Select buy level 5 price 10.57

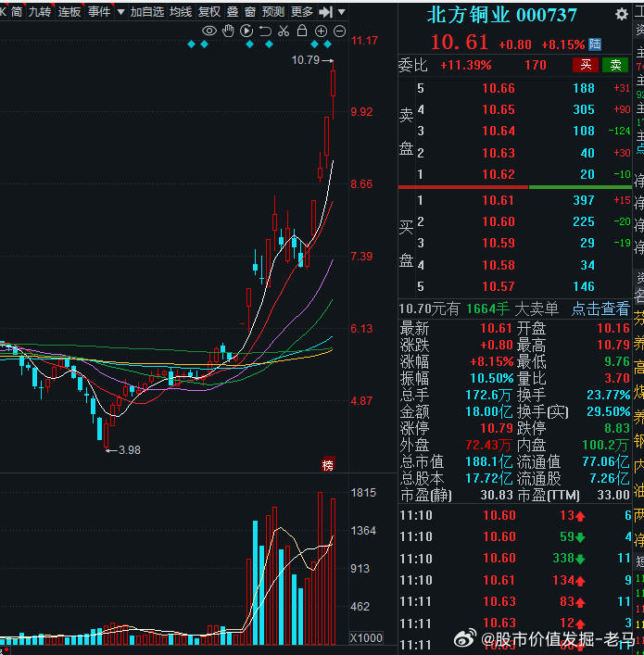499,286
